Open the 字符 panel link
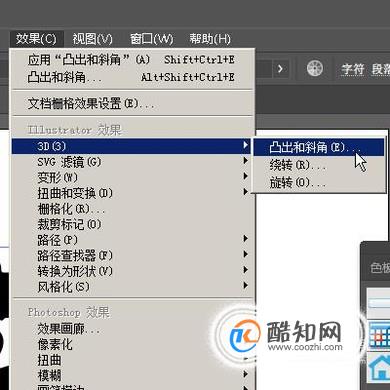Viewport: 390px width, 390px height. [353, 70]
